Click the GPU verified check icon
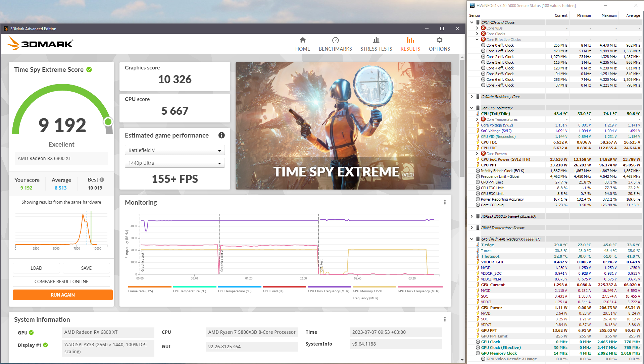 coord(31,332)
